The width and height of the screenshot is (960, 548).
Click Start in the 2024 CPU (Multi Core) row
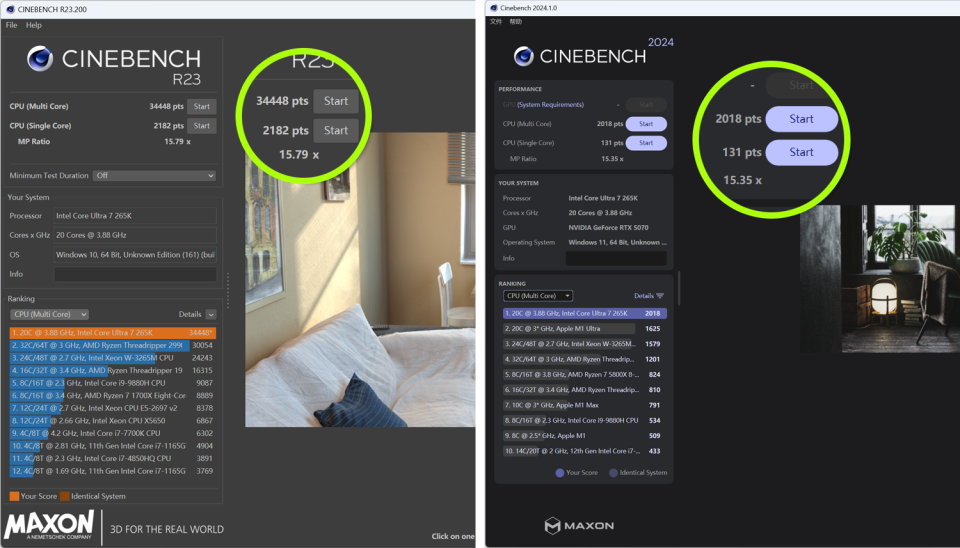[646, 124]
